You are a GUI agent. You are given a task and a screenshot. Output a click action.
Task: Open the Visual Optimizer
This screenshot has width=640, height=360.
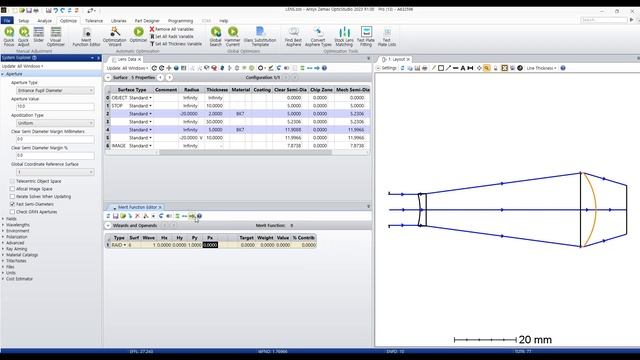pyautogui.click(x=56, y=36)
